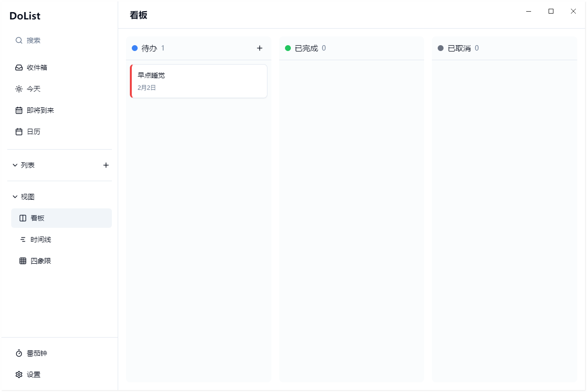Open the 四象限 quadrant view icon
The image size is (587, 392).
(x=22, y=260)
